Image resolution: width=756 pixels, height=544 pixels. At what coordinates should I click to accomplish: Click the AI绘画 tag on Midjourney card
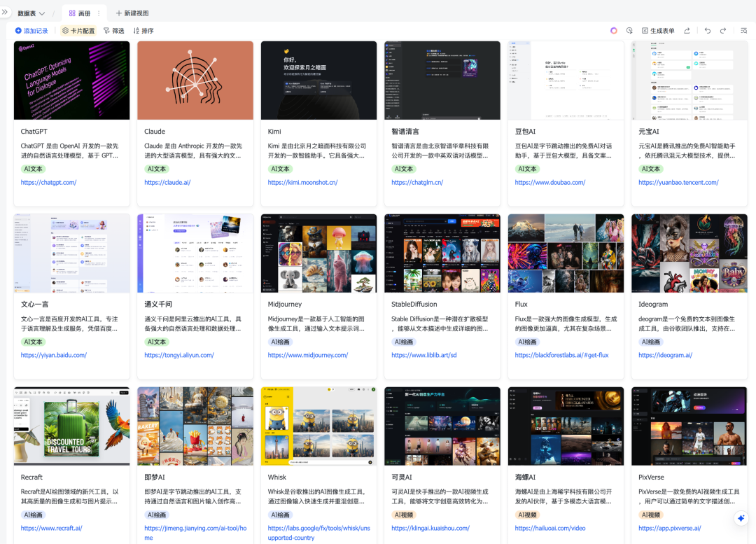click(280, 342)
